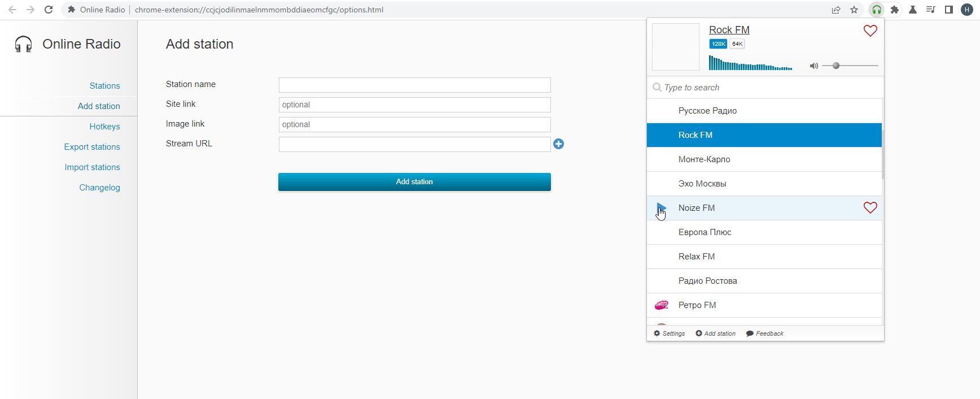
Task: Open Feedback link in popup footer
Action: (x=764, y=333)
